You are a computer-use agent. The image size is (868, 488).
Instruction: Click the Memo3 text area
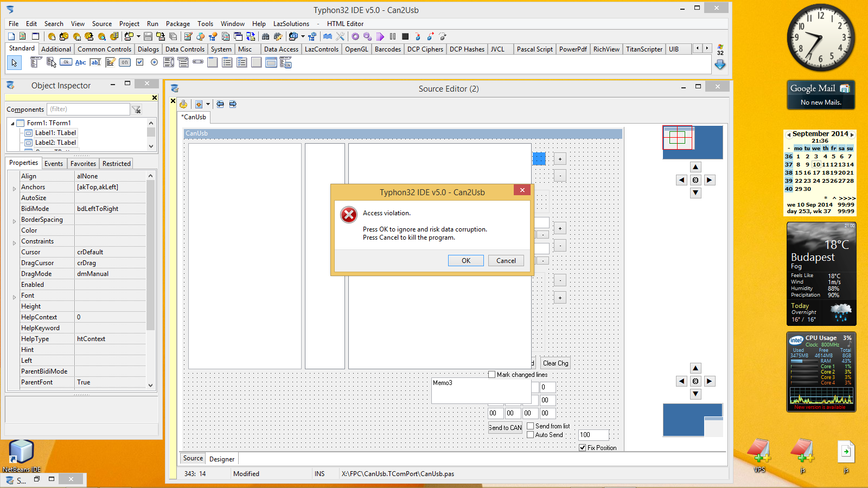pyautogui.click(x=481, y=390)
